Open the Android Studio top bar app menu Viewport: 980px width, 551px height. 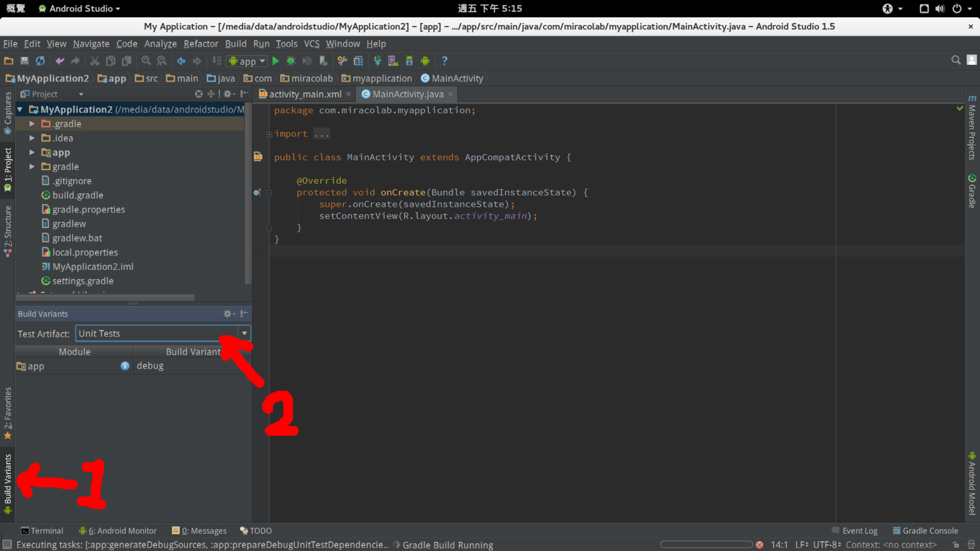(79, 9)
